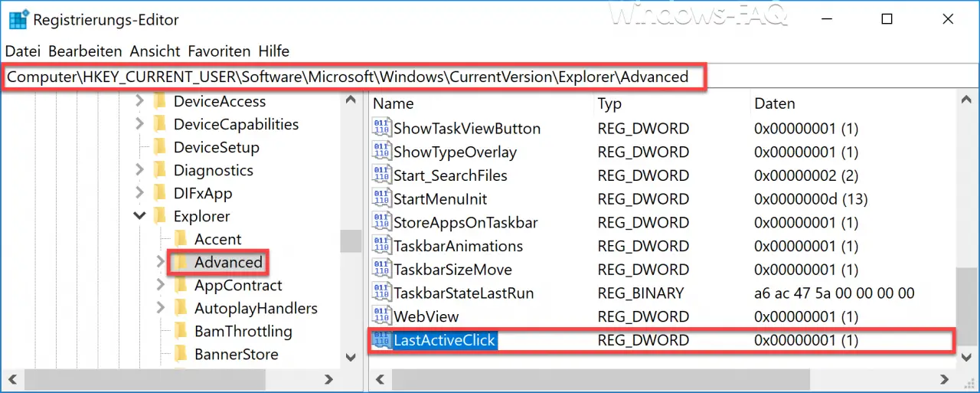
Task: Select the Diagnostics tree key
Action: [x=213, y=170]
